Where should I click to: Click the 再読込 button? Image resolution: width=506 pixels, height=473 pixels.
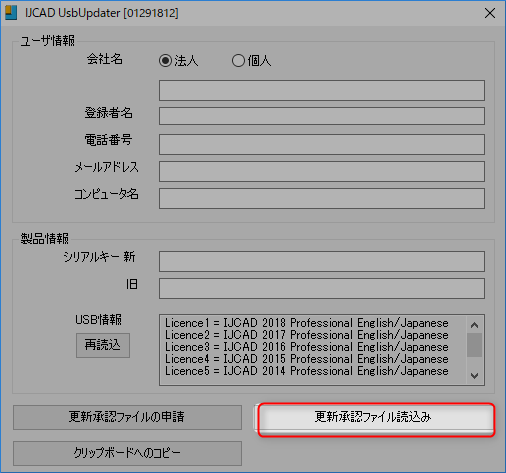[x=103, y=345]
